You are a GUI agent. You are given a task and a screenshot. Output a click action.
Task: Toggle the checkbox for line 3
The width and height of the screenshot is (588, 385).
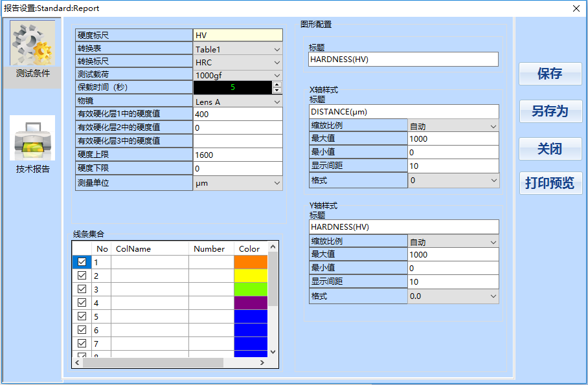point(82,289)
